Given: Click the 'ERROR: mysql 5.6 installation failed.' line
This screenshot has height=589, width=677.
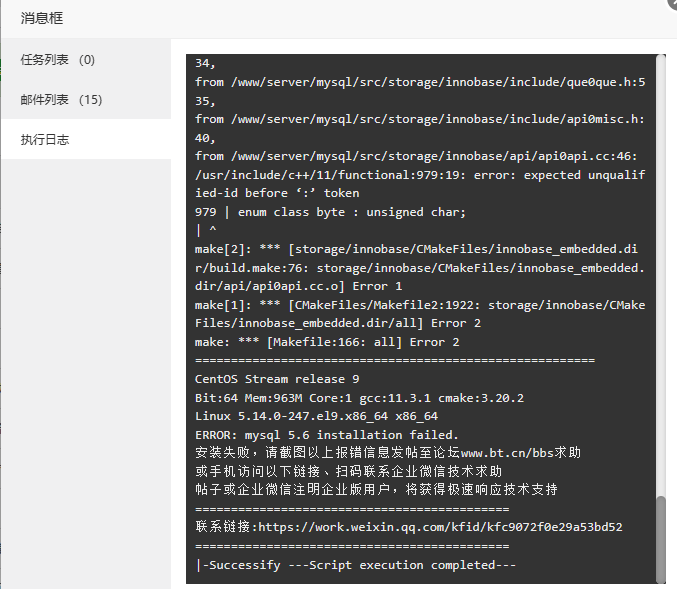Looking at the screenshot, I should (326, 434).
